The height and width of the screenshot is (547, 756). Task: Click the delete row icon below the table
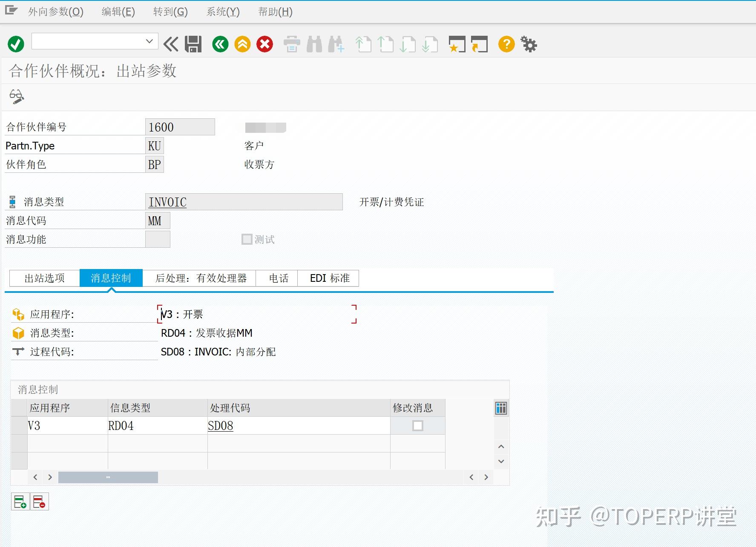39,501
